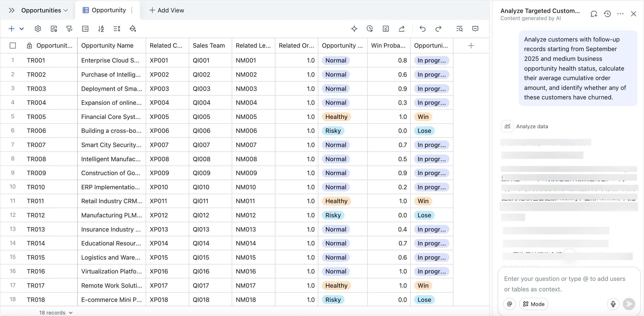Click the Lose status in row TR006
644x316 pixels.
coord(424,131)
